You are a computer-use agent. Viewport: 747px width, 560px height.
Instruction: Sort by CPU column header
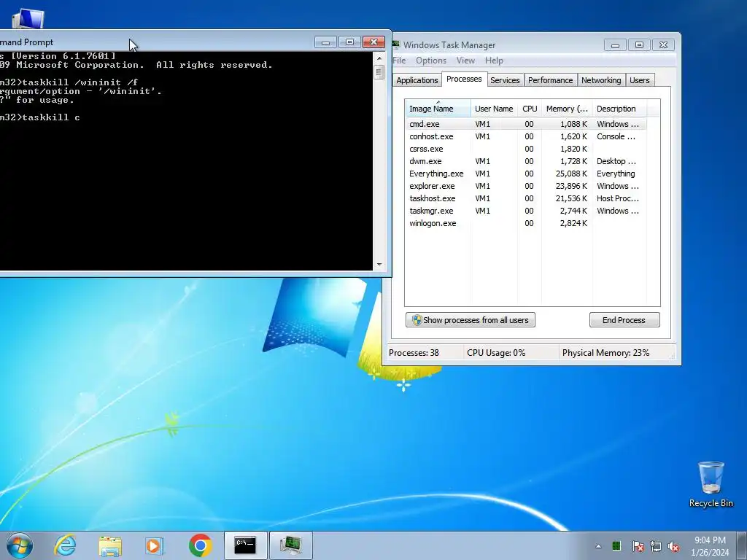coord(530,109)
